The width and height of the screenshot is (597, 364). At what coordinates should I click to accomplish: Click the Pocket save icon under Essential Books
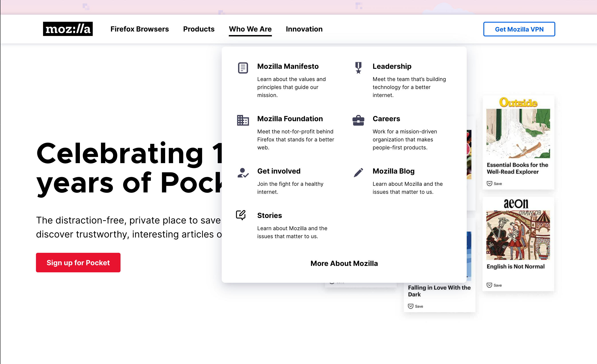[x=489, y=184]
